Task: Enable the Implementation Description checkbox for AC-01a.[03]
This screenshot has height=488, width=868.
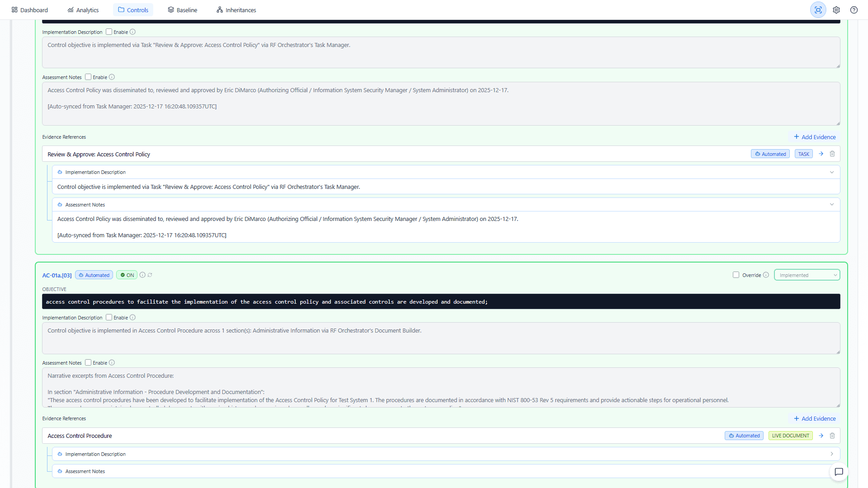Action: point(109,318)
